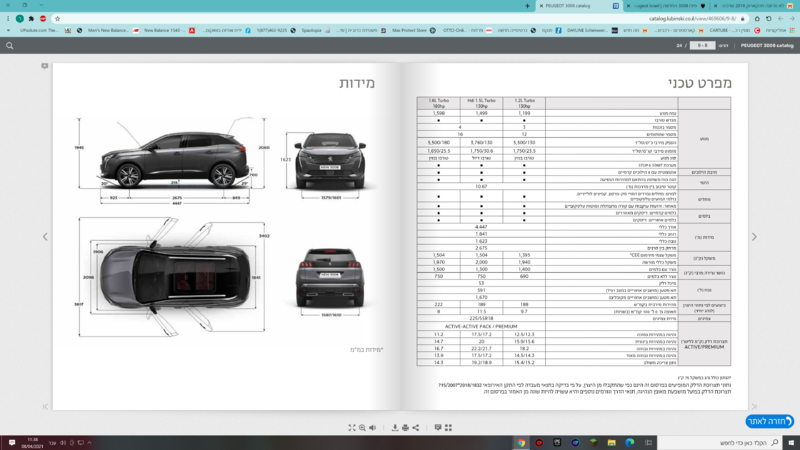This screenshot has height=450, width=800.
Task: Open a new browser tab with plus
Action: coord(527,6)
